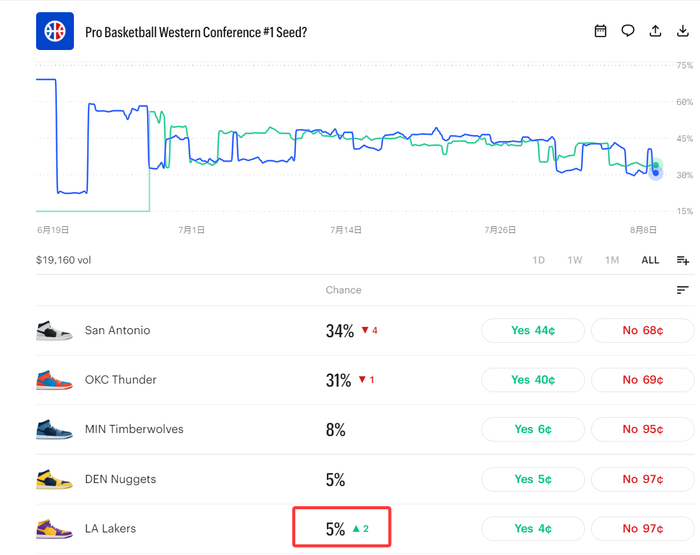This screenshot has height=555, width=700.
Task: Buy No 97¢ for LA Lakers
Action: (x=643, y=529)
